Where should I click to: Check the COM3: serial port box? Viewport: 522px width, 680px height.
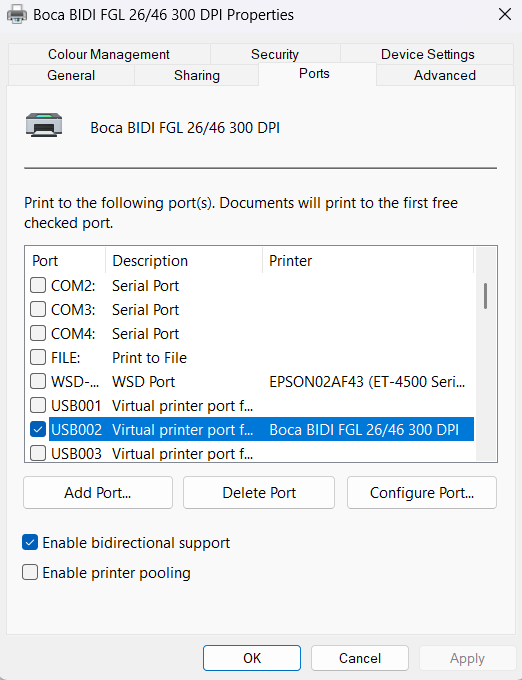[x=38, y=309]
